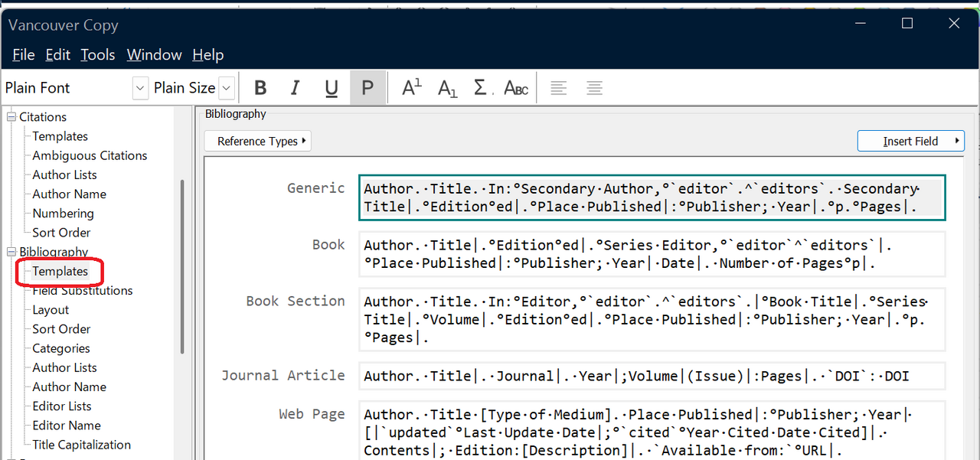Select Layout tree item
Image resolution: width=980 pixels, height=460 pixels.
51,310
